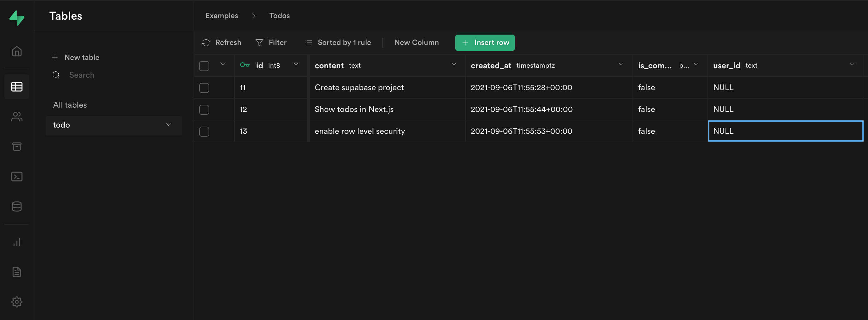Open the dropdown next to select-all checkbox
This screenshot has width=868, height=320.
223,64
